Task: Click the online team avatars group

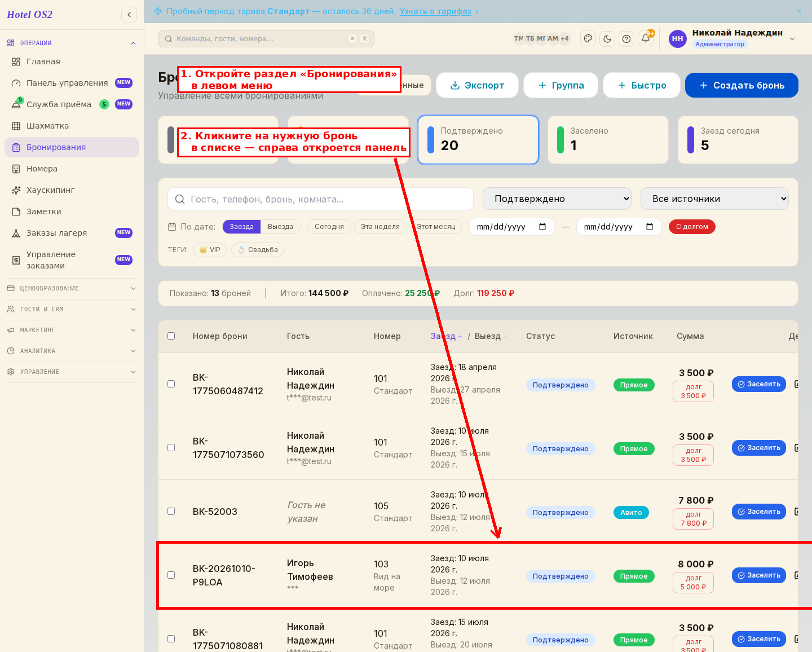Action: (541, 39)
